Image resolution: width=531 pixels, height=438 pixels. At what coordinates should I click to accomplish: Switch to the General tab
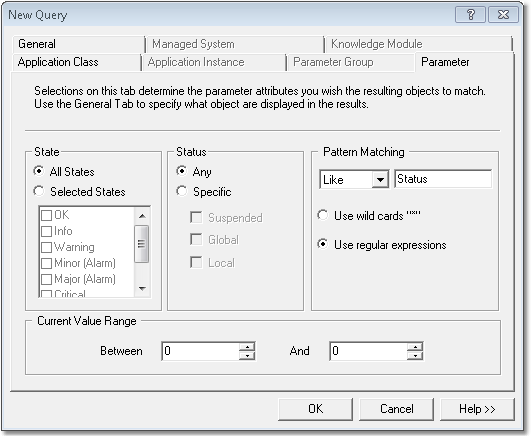(x=79, y=44)
